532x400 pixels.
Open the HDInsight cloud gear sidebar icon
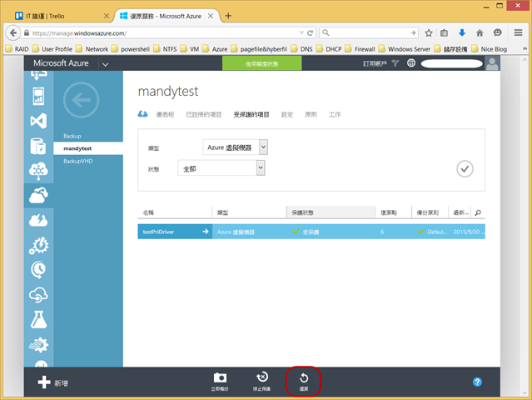click(38, 171)
